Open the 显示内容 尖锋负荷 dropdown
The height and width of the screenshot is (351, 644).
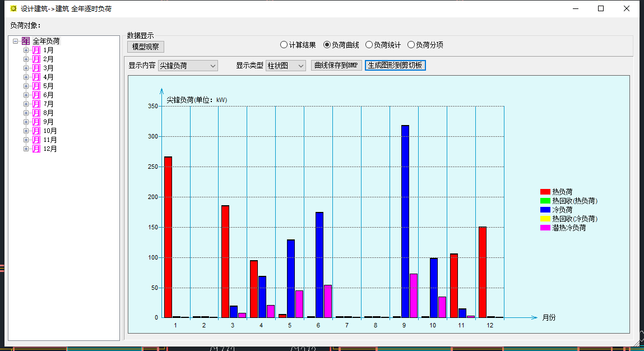click(188, 66)
